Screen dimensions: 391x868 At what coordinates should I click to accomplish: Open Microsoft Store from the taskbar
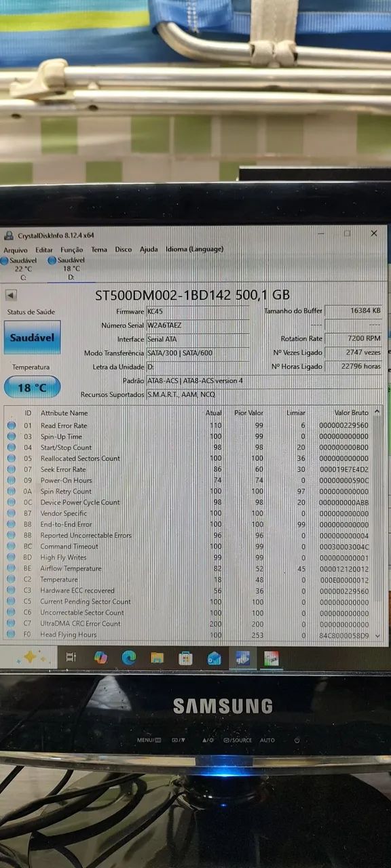pyautogui.click(x=185, y=658)
